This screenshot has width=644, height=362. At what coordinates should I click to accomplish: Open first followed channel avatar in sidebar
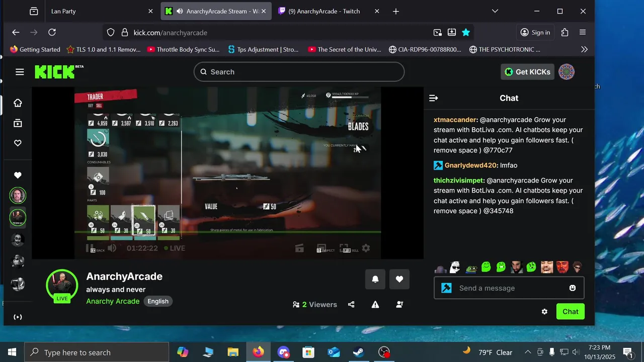[18, 195]
